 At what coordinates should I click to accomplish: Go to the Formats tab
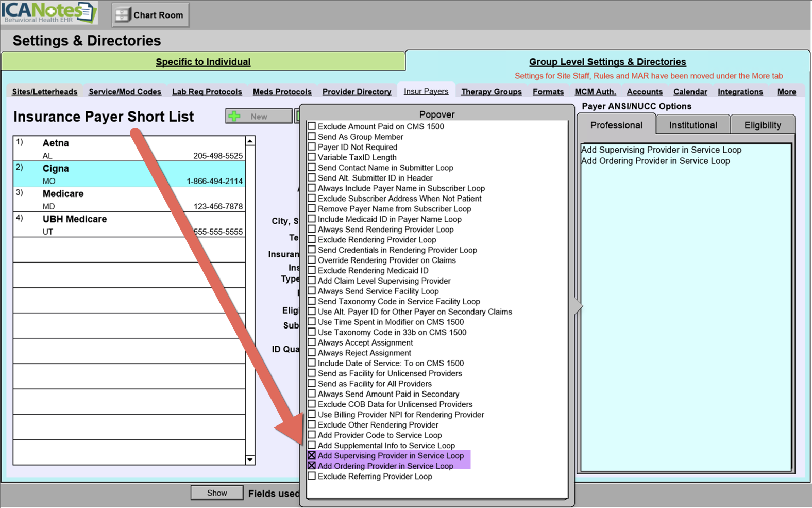click(x=548, y=92)
